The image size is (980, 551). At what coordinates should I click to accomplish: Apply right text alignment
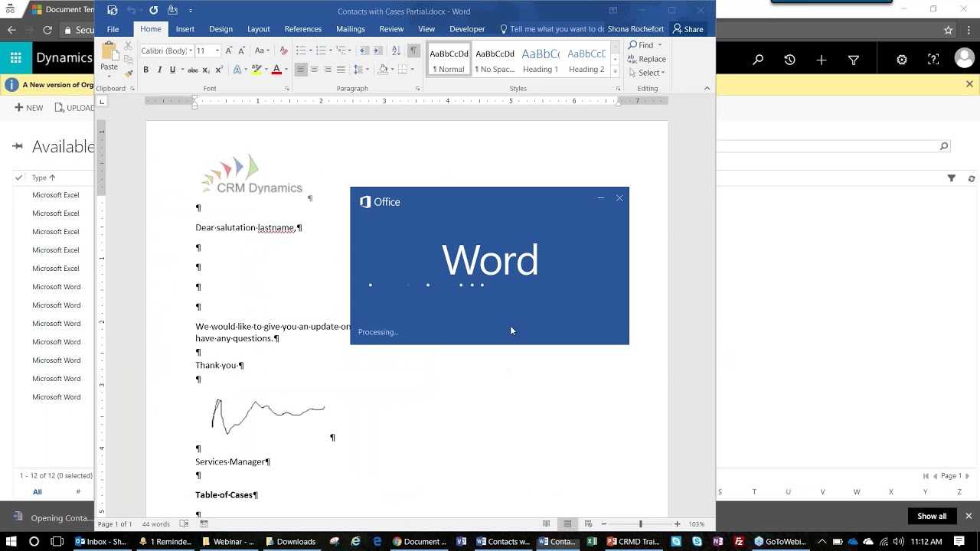(x=328, y=70)
